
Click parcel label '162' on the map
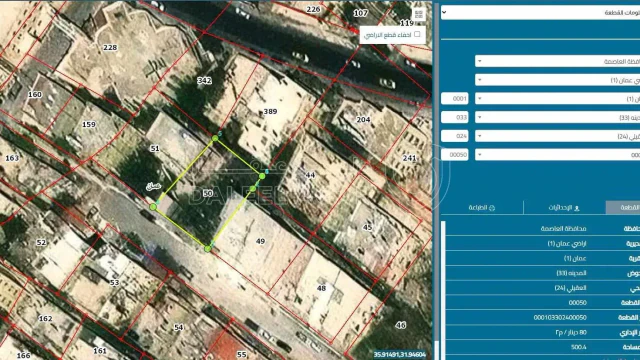tap(45, 318)
